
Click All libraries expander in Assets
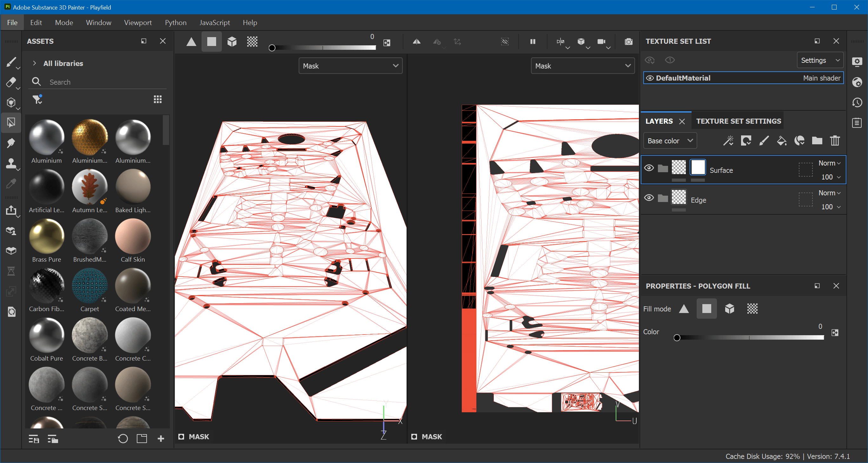(35, 64)
